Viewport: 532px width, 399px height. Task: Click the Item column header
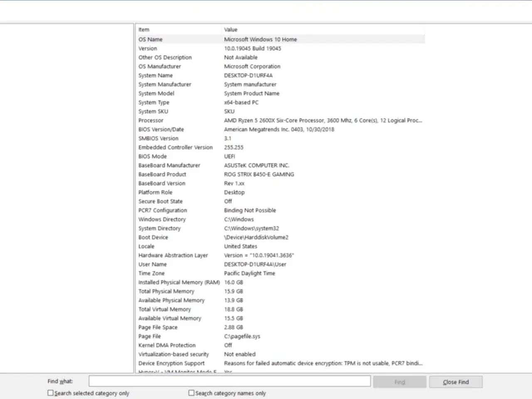pyautogui.click(x=144, y=30)
